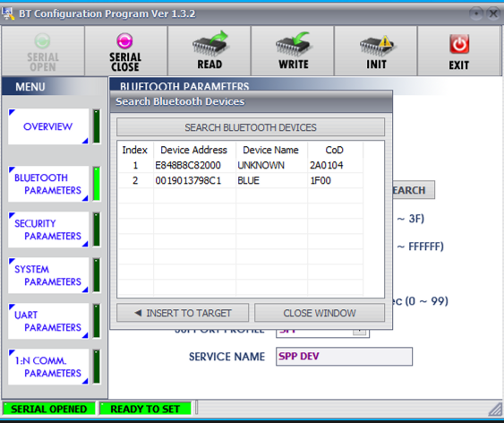Open the SECURITY PARAMETERS menu page
The image size is (504, 423).
click(48, 229)
